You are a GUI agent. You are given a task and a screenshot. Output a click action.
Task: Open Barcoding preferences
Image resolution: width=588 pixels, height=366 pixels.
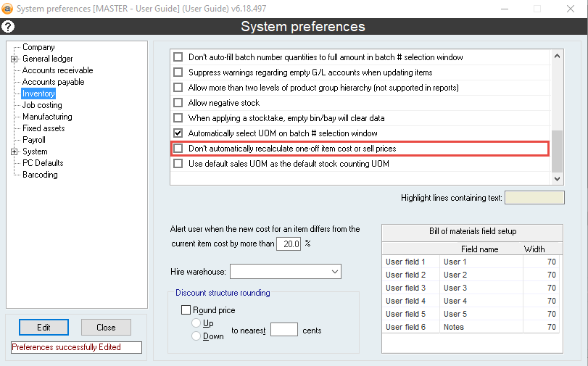pyautogui.click(x=40, y=175)
